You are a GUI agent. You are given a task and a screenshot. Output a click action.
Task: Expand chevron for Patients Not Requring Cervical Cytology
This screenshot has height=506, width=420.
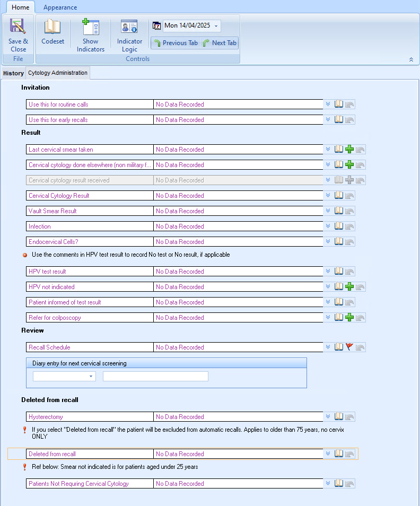328,483
